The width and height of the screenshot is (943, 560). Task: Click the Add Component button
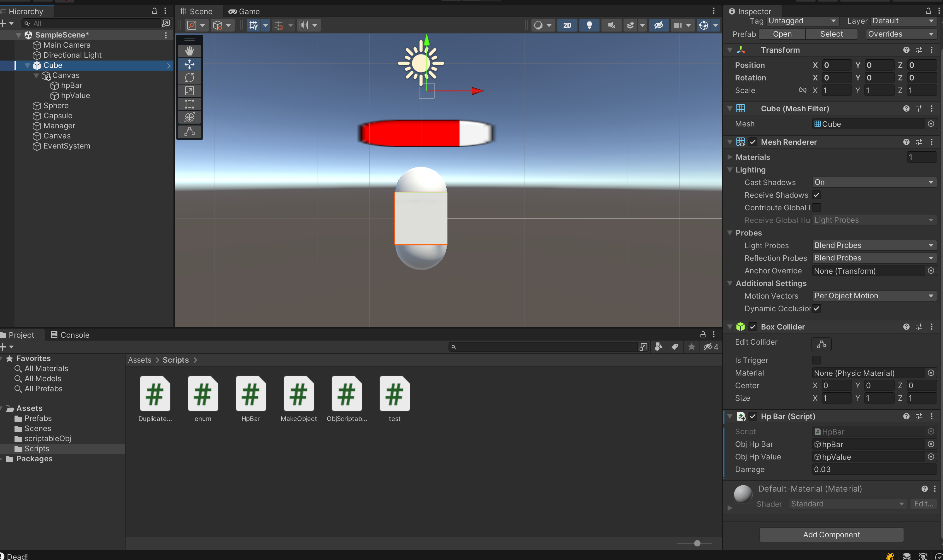[831, 534]
